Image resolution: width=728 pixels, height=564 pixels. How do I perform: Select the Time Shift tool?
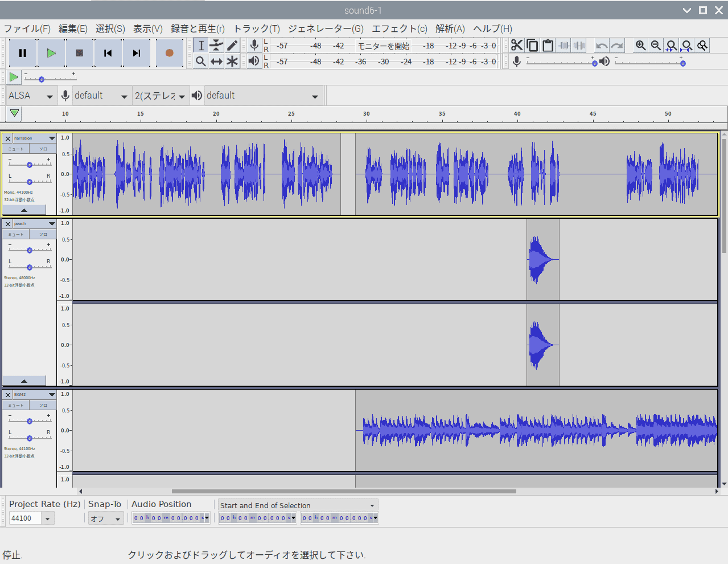pos(216,61)
